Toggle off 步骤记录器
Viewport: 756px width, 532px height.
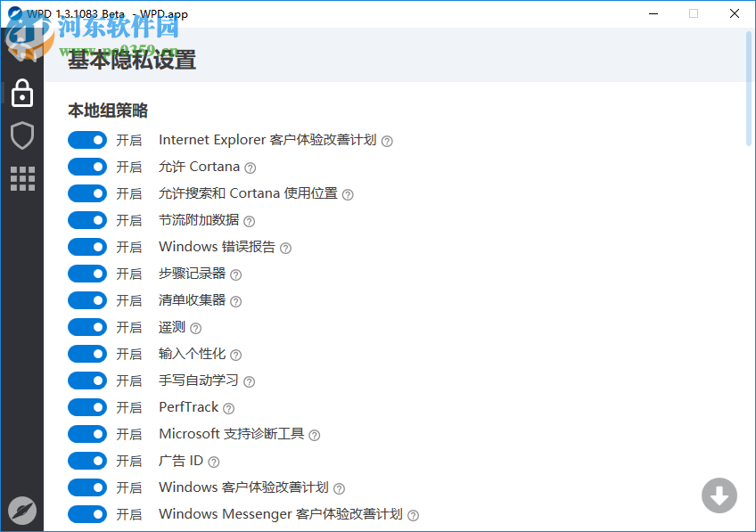click(x=86, y=274)
